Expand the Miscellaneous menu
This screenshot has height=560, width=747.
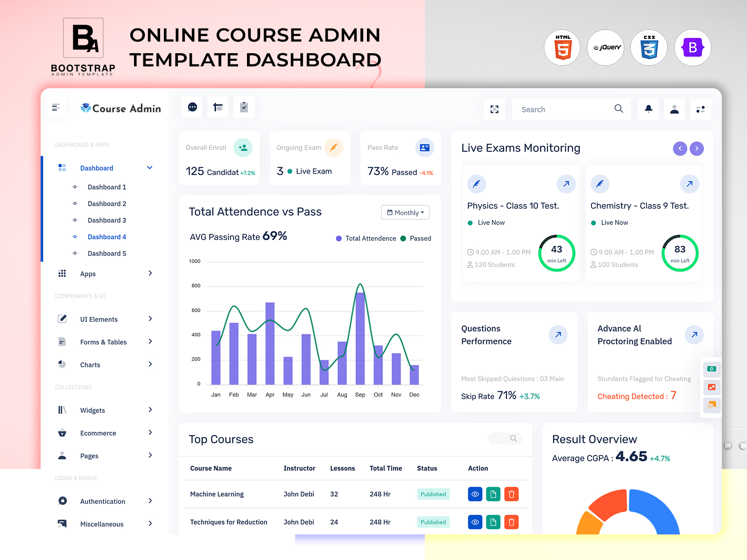pos(105,524)
